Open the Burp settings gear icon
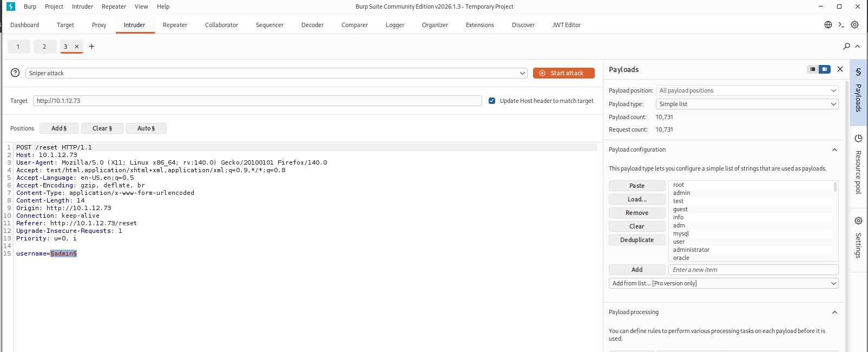Viewport: 868px width, 352px height. tap(854, 25)
